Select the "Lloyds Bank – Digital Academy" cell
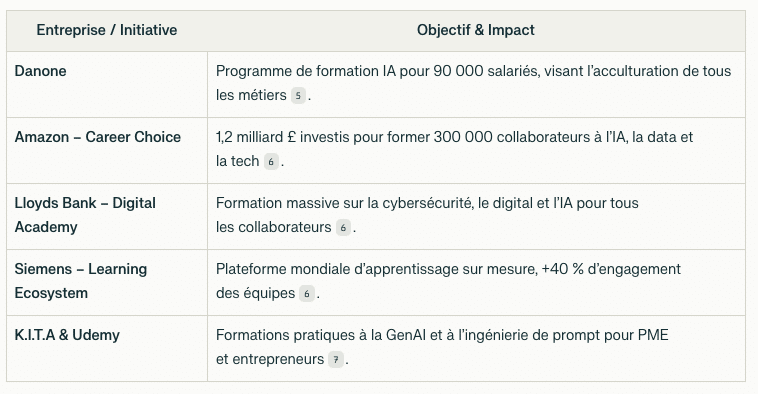This screenshot has height=394, width=758. [x=107, y=217]
